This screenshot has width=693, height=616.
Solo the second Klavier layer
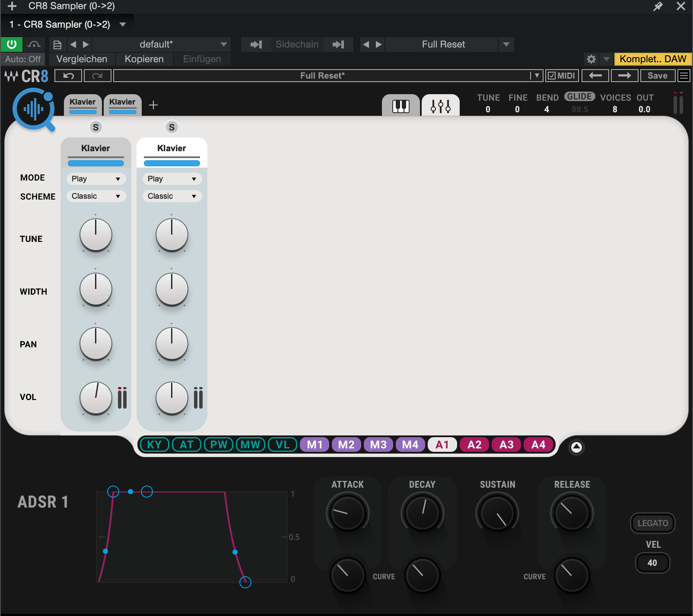pos(172,127)
